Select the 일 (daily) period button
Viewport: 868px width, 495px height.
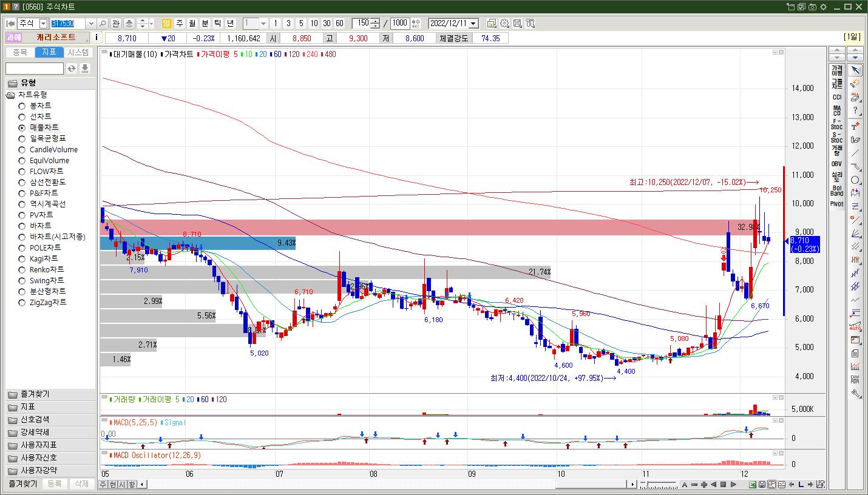166,23
